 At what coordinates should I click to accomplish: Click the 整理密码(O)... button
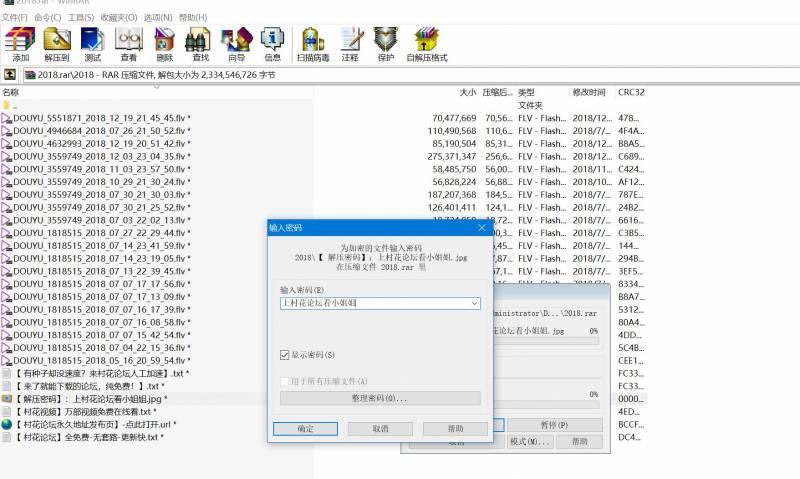(x=380, y=398)
